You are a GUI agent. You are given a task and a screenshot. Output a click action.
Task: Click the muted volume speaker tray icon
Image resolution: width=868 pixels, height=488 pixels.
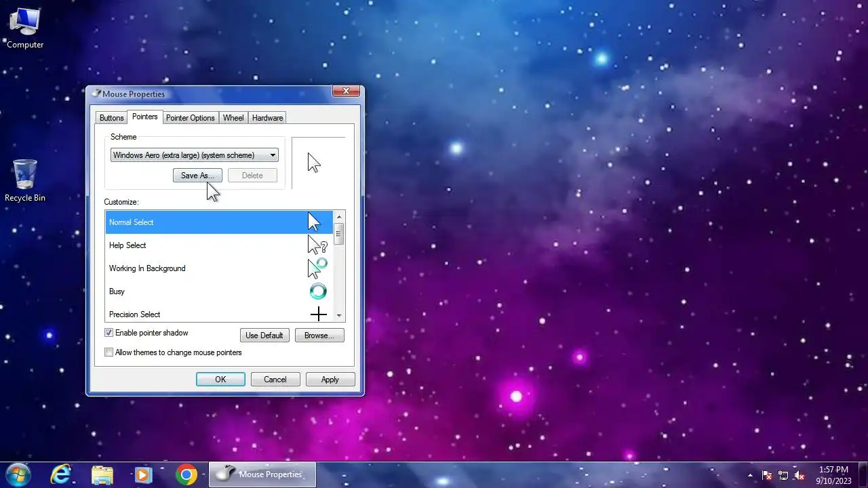[x=800, y=475]
